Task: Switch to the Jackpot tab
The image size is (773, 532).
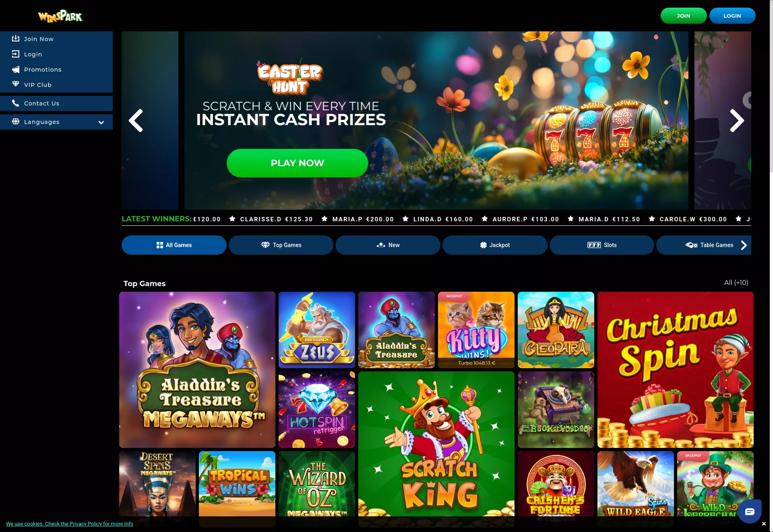Action: pos(495,245)
